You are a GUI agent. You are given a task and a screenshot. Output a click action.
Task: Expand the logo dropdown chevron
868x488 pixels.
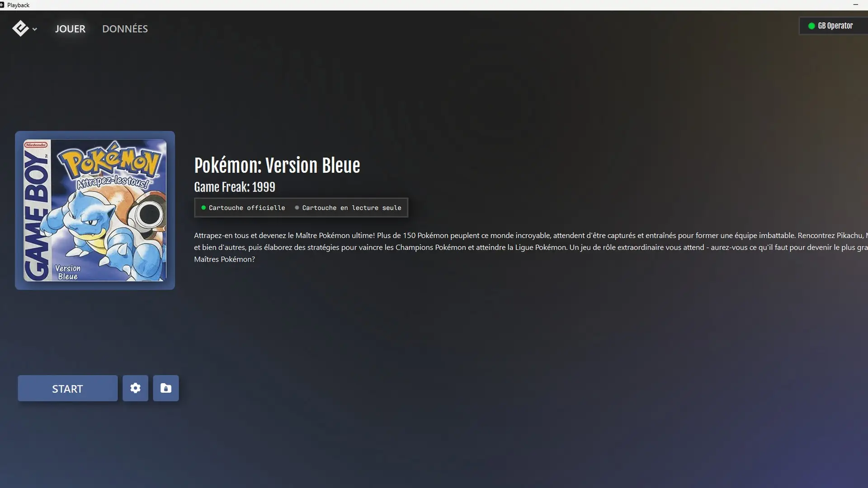(35, 29)
